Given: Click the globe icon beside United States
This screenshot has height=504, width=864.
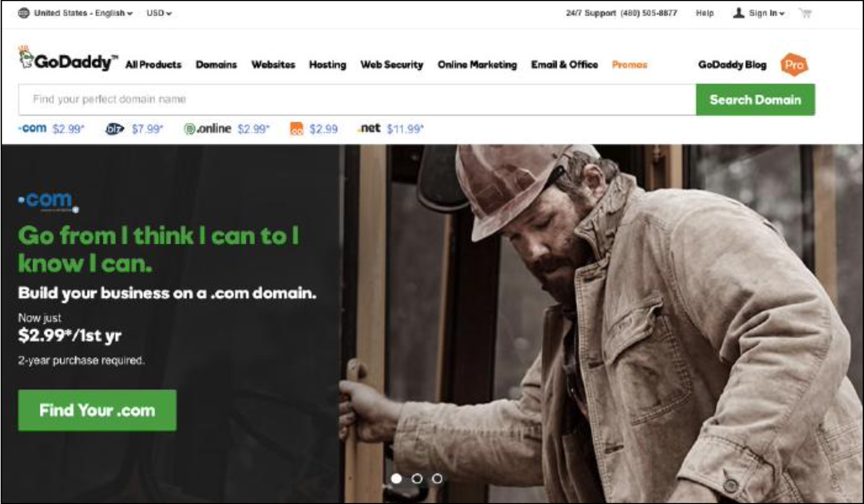Looking at the screenshot, I should [x=23, y=13].
